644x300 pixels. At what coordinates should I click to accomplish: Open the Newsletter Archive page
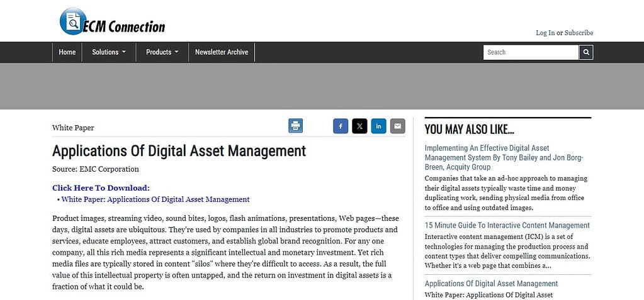click(x=222, y=52)
